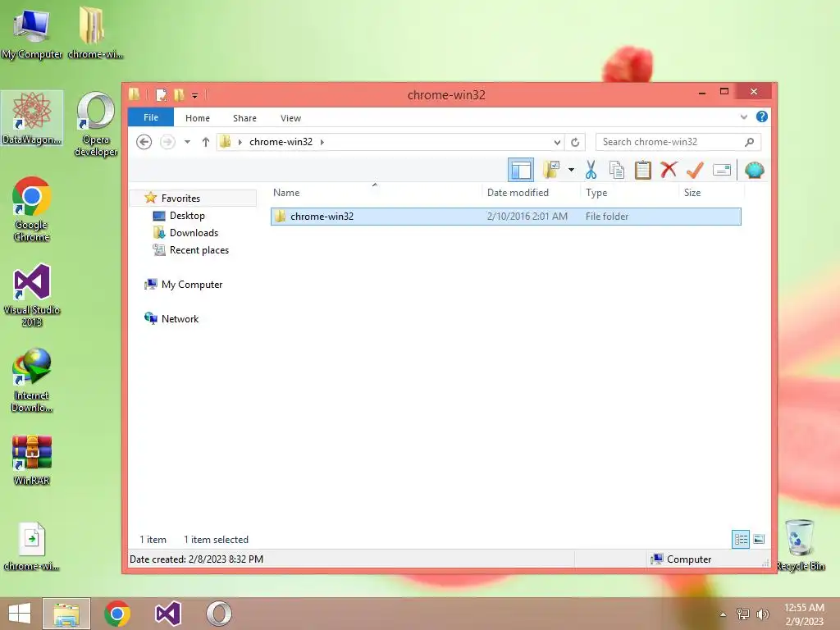Click the Rename icon in toolbar
Viewport: 840px width, 630px height.
722,171
